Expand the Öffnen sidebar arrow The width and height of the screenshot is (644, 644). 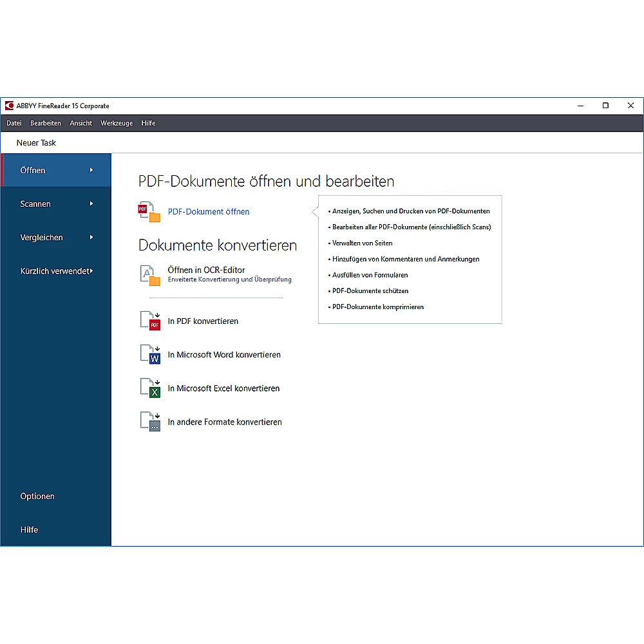click(x=91, y=170)
